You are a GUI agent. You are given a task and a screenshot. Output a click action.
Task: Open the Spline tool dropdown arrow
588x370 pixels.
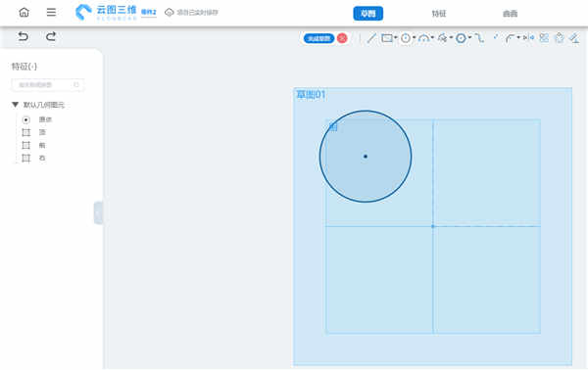(451, 37)
